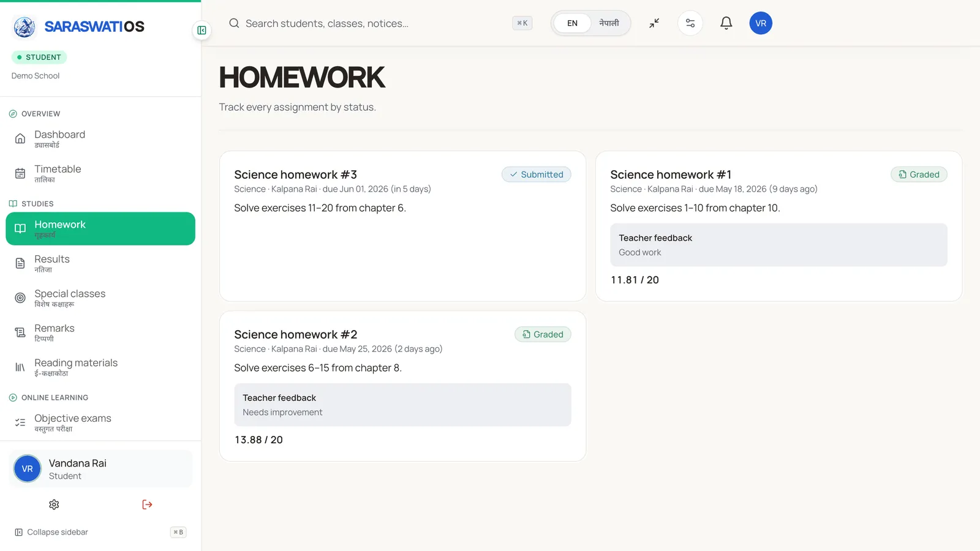
Task: Open Objective exams
Action: (x=100, y=422)
